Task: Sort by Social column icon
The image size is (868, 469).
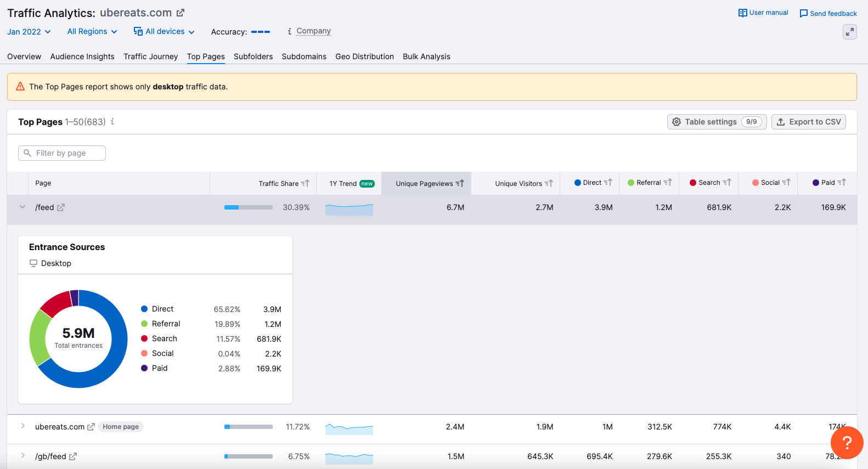Action: tap(786, 183)
